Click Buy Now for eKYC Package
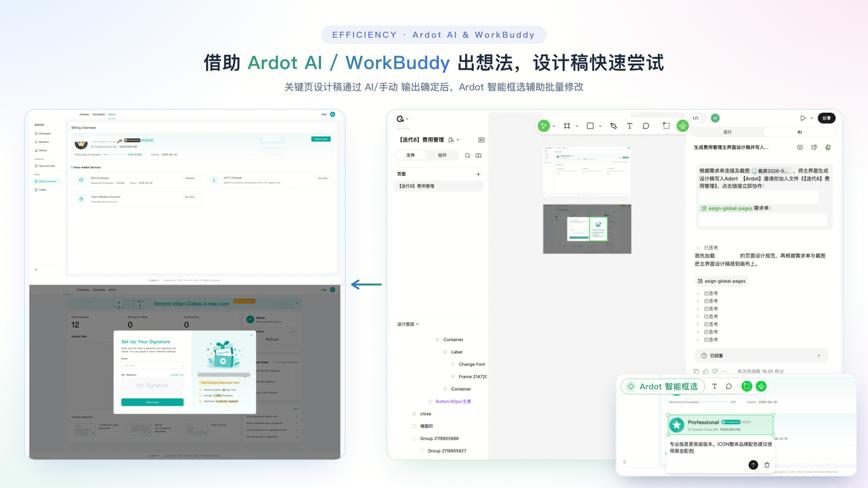The width and height of the screenshot is (868, 488). click(x=323, y=178)
